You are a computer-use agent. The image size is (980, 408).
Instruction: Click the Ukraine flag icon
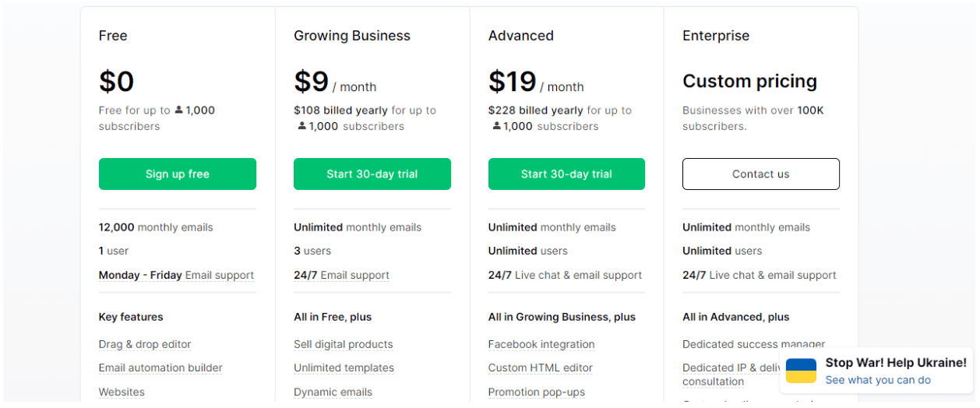[x=801, y=371]
